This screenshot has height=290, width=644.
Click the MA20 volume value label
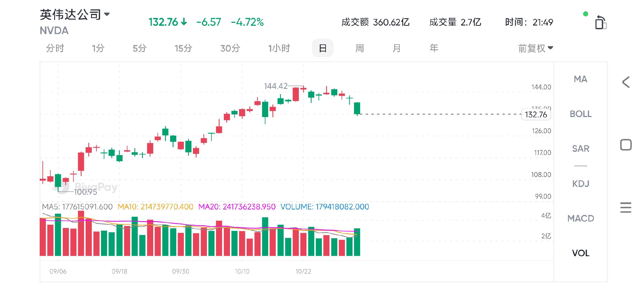[x=237, y=207]
